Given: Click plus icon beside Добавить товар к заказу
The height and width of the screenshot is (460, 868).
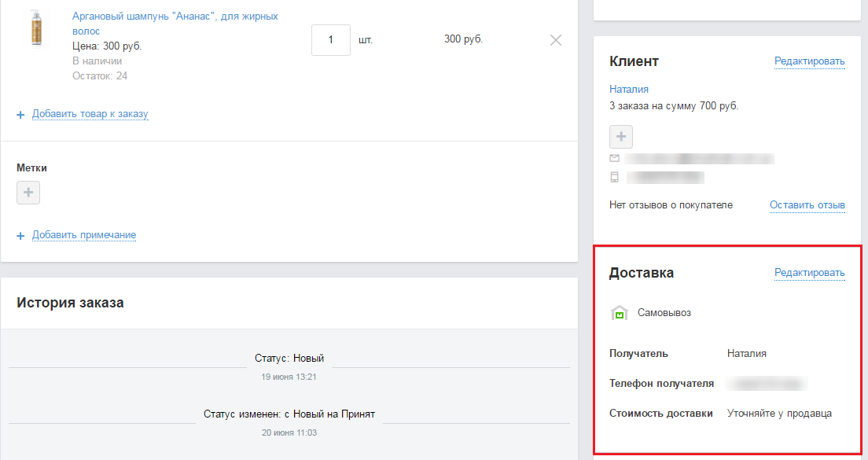Looking at the screenshot, I should click(x=20, y=115).
